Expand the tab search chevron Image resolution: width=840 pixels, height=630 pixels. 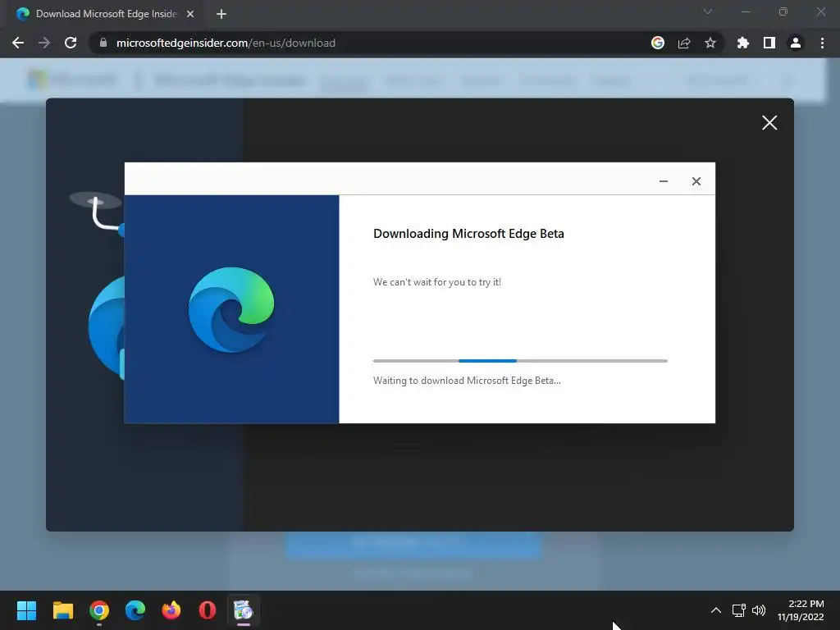point(708,11)
